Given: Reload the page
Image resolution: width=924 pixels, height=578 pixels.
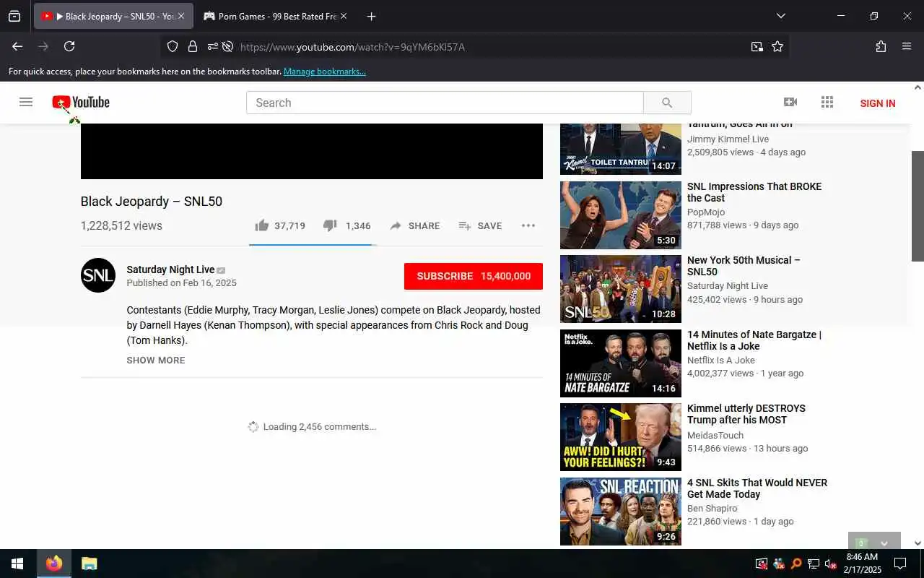Looking at the screenshot, I should [69, 46].
